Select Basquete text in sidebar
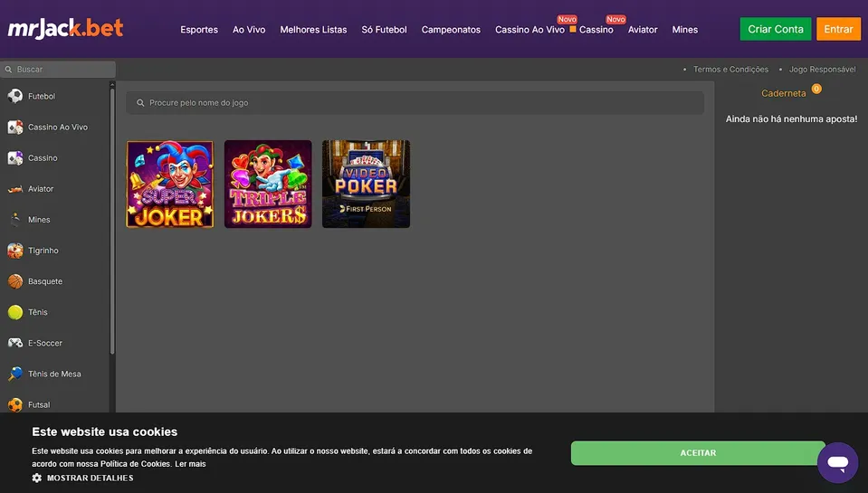This screenshot has height=493, width=868. point(45,281)
